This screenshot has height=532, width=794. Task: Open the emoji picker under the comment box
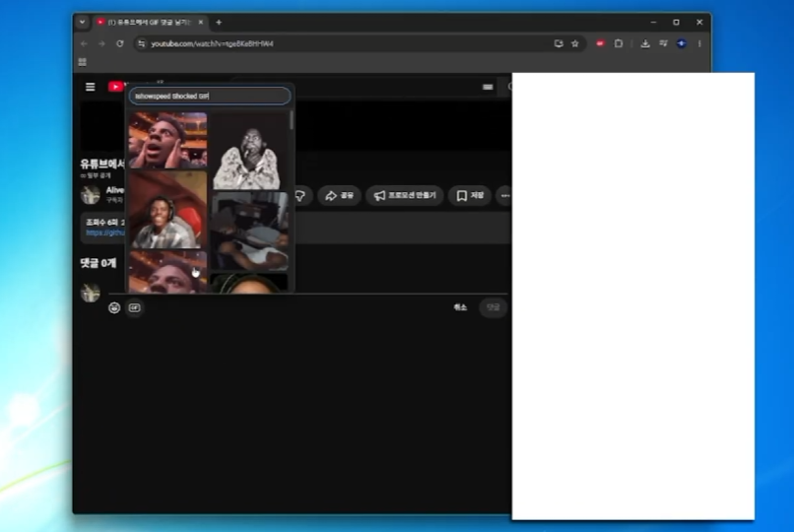[114, 307]
